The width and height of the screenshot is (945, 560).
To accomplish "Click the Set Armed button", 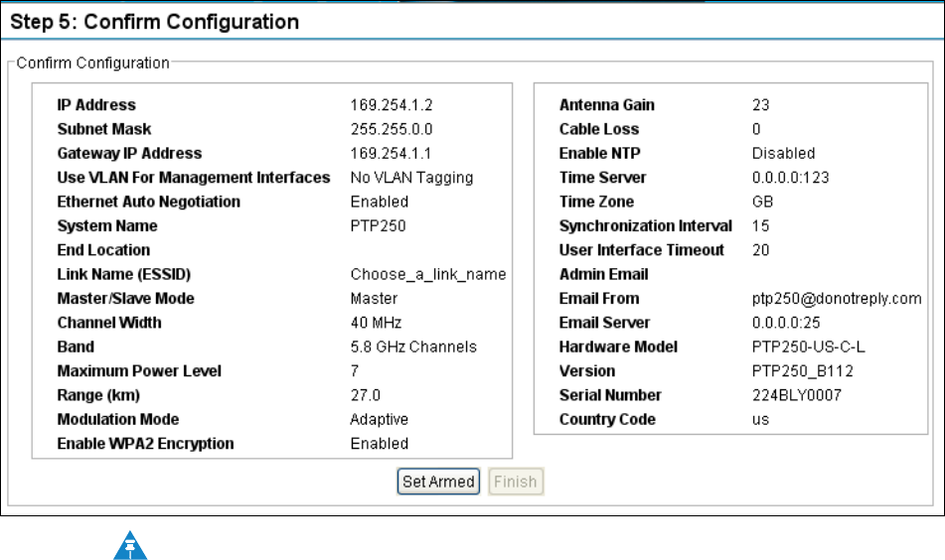I will point(438,482).
